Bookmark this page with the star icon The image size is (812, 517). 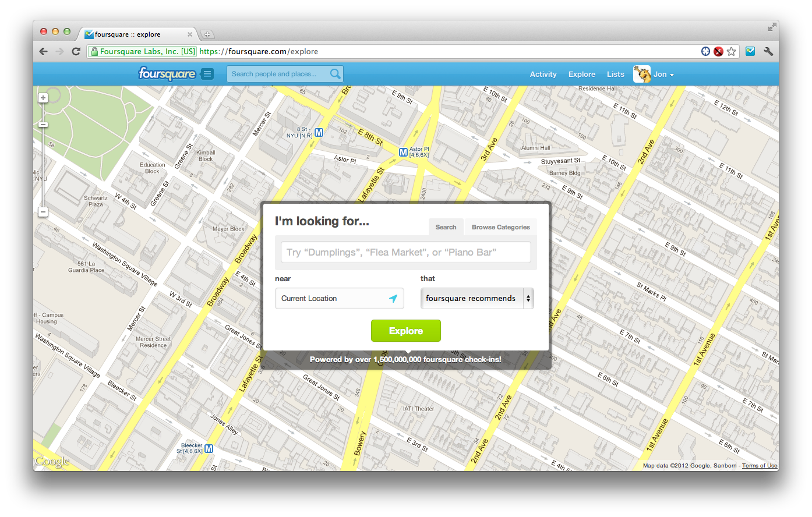click(732, 51)
